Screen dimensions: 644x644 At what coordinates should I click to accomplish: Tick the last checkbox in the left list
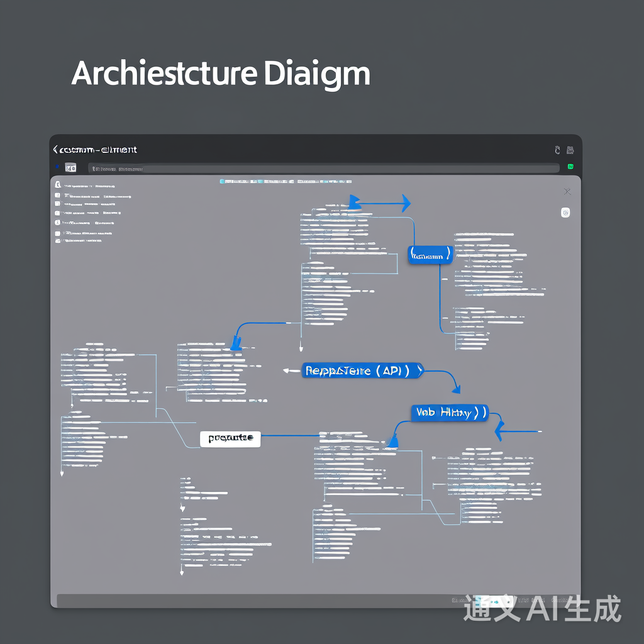point(58,241)
